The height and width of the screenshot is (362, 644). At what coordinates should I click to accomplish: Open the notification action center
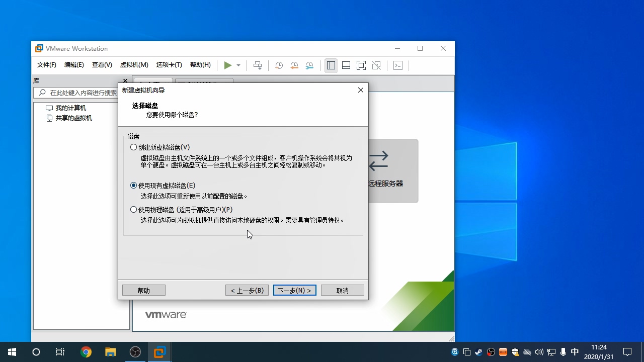627,352
